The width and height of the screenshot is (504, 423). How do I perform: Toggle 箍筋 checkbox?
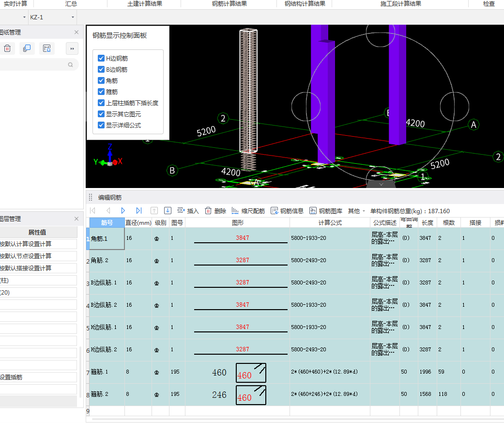(x=101, y=92)
